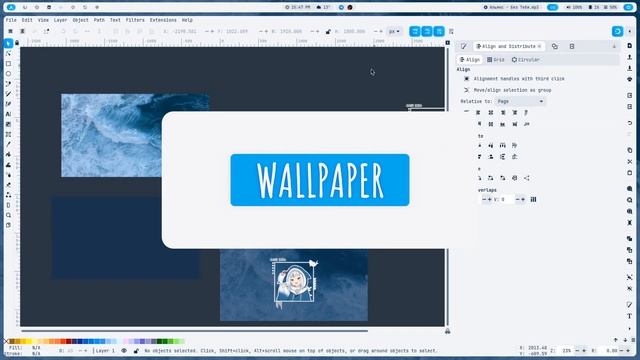The width and height of the screenshot is (640, 360).
Task: Select the Gradient tool
Action: (x=8, y=124)
